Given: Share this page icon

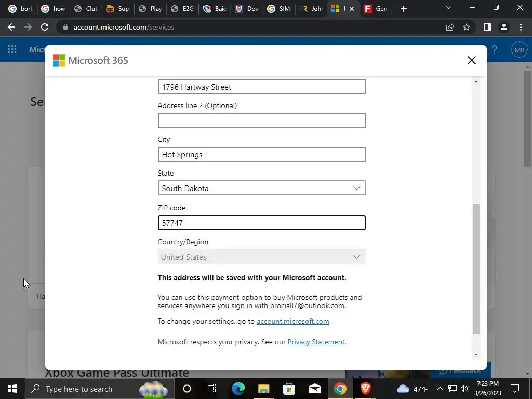Looking at the screenshot, I should [450, 27].
